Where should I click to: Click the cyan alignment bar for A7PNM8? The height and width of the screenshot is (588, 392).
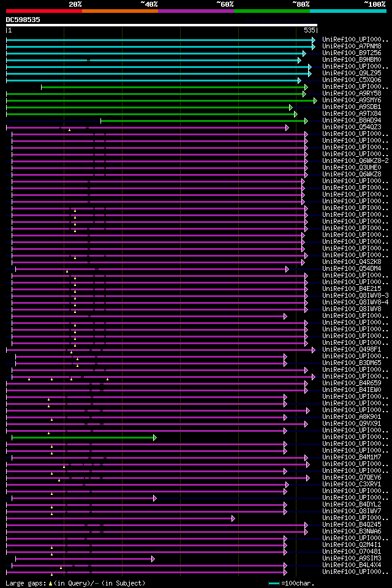coord(160,47)
